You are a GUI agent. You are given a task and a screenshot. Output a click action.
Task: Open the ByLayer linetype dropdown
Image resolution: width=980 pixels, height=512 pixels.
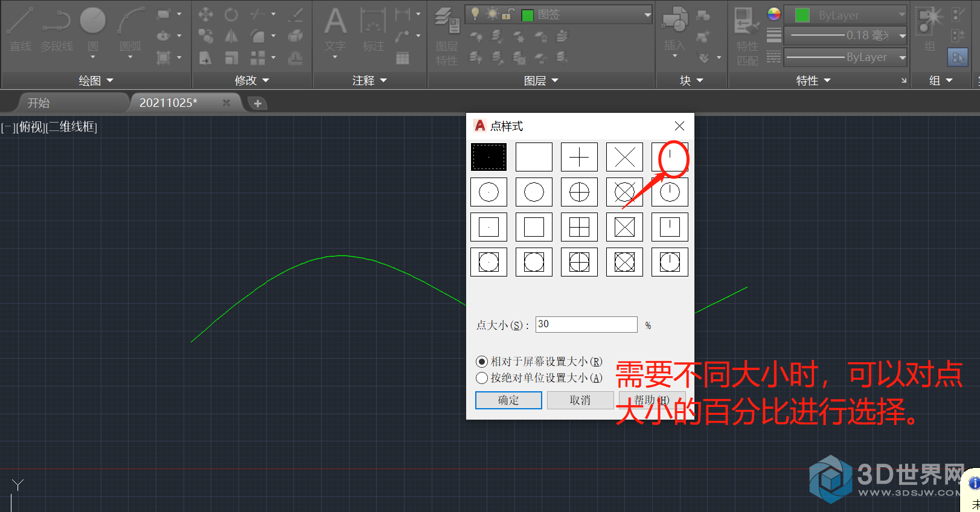click(x=846, y=57)
